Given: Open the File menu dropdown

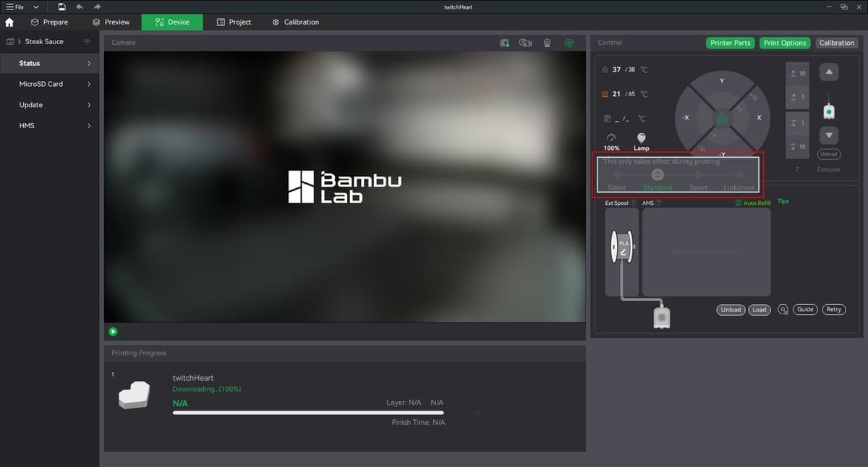Looking at the screenshot, I should pos(22,7).
